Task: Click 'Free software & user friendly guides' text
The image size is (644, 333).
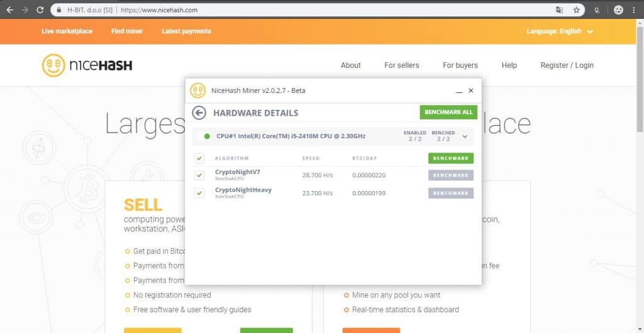Action: point(192,310)
